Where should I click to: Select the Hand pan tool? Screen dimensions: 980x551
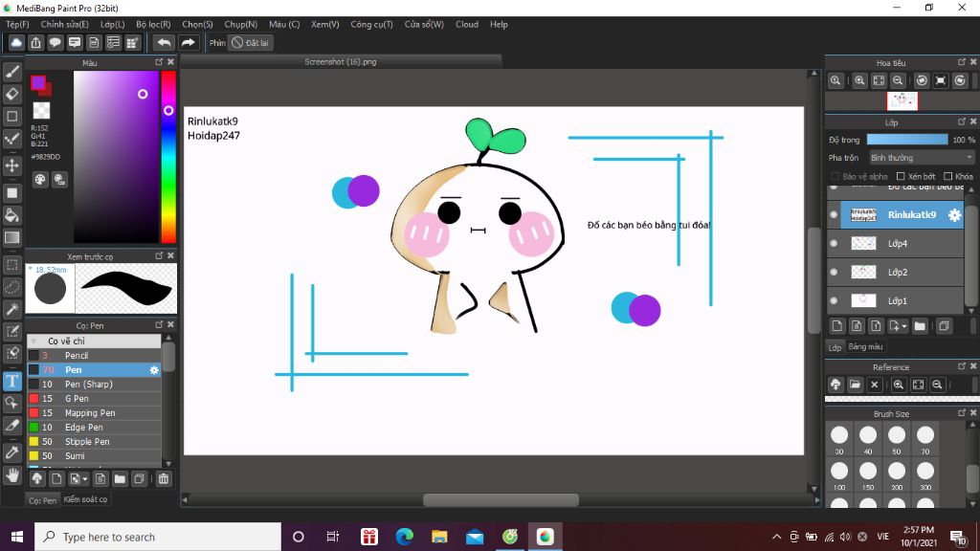click(11, 476)
